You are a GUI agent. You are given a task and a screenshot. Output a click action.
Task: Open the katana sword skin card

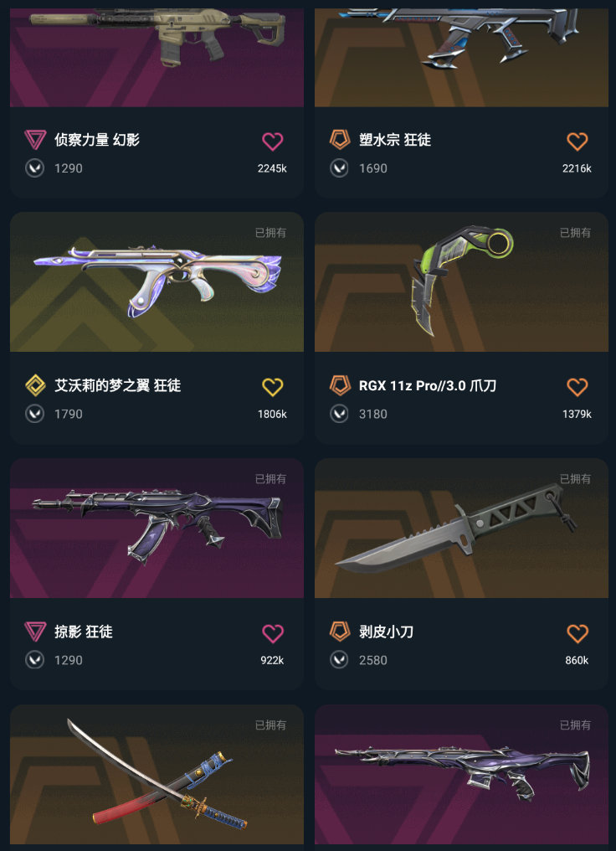pyautogui.click(x=157, y=775)
